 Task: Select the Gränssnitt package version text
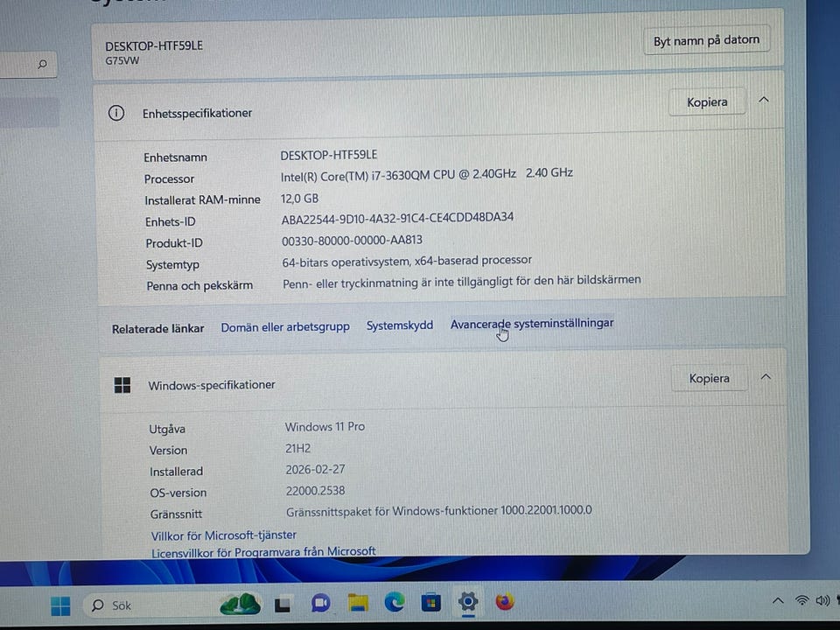(438, 511)
